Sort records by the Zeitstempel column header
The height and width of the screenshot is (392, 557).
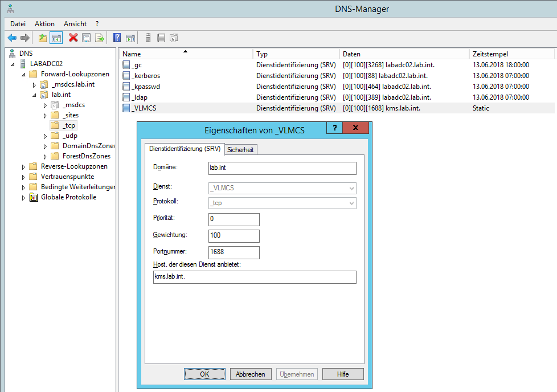(x=511, y=54)
